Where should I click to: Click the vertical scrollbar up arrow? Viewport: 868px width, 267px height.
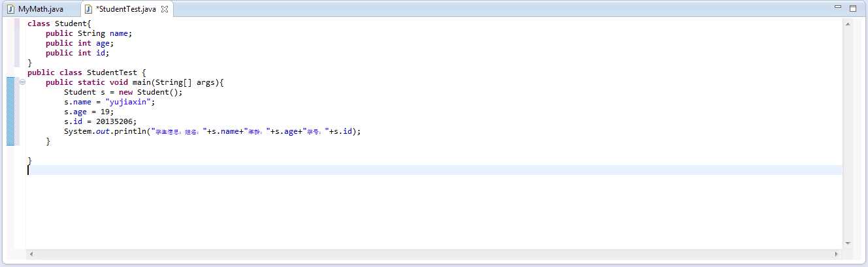848,24
